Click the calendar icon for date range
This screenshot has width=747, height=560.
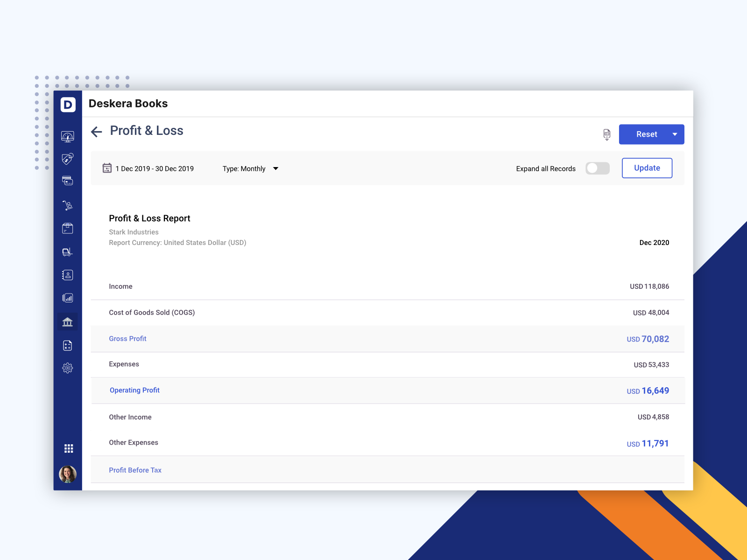107,168
